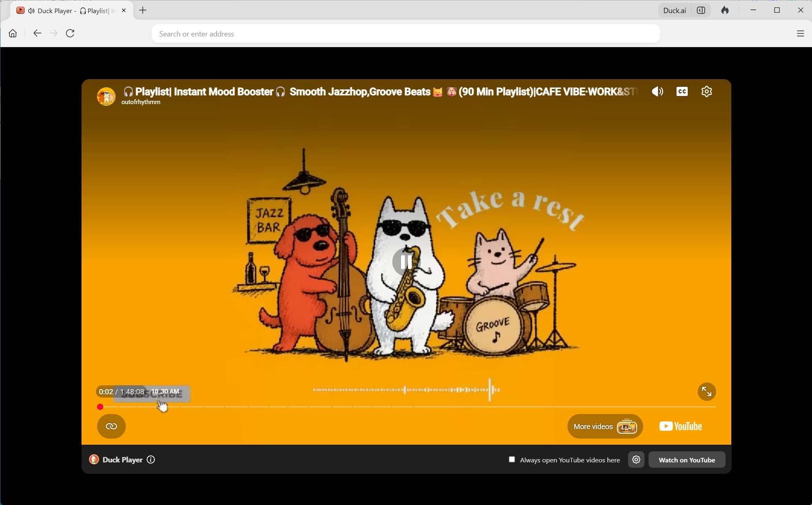Show Duck Player info icon details

click(151, 460)
